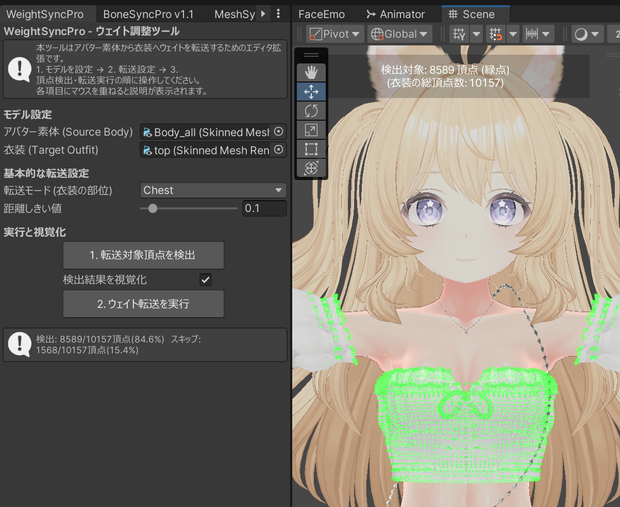Image resolution: width=620 pixels, height=507 pixels.
Task: Toggle Pivot handle position mode
Action: pyautogui.click(x=334, y=34)
